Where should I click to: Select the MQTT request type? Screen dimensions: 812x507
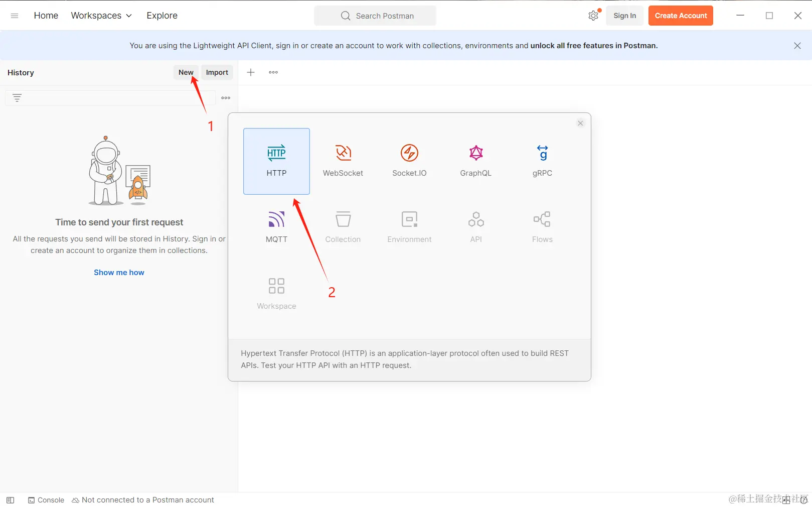pos(276,227)
